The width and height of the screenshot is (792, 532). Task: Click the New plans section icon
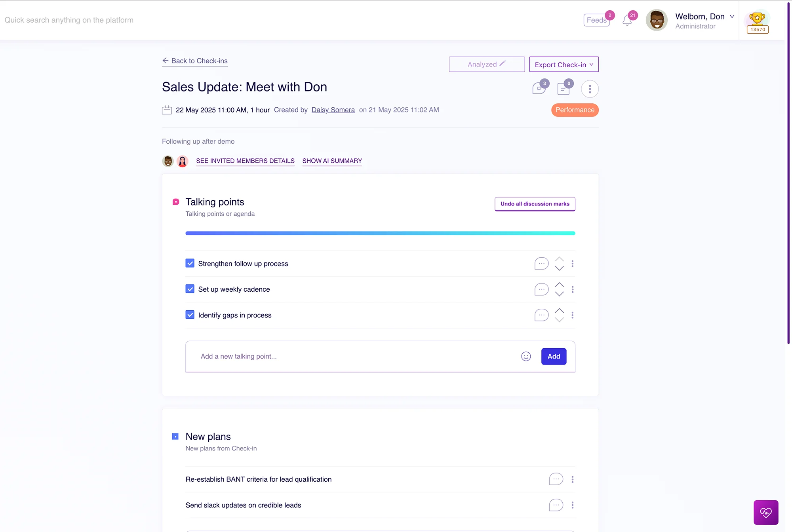175,437
